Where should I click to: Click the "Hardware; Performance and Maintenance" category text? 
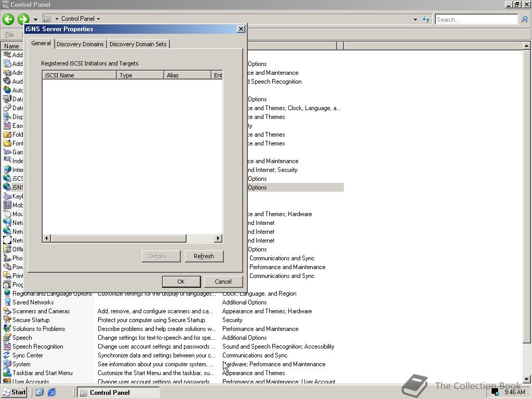[274, 364]
